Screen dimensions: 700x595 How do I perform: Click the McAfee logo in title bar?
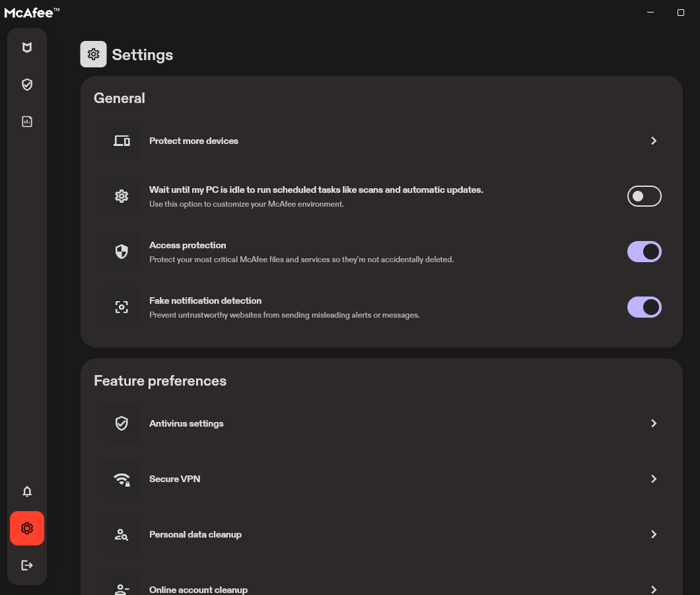(32, 13)
